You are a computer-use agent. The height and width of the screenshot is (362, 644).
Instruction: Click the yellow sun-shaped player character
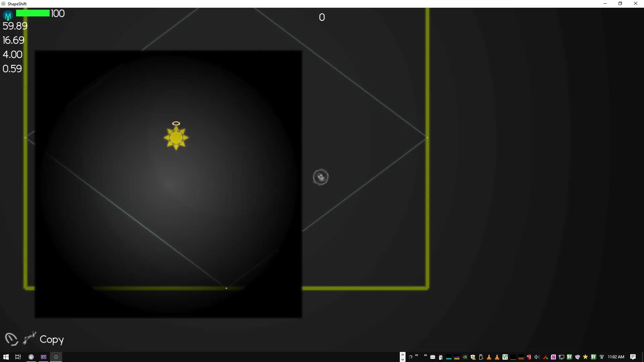pyautogui.click(x=176, y=138)
